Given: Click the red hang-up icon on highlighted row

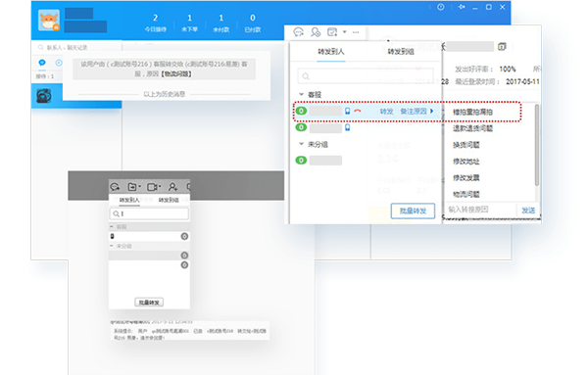Looking at the screenshot, I should [x=358, y=111].
